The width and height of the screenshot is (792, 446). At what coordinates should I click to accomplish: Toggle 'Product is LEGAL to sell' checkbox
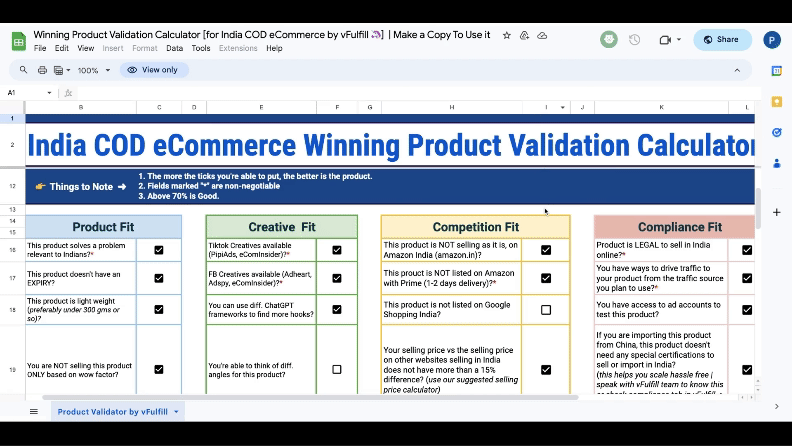click(747, 250)
